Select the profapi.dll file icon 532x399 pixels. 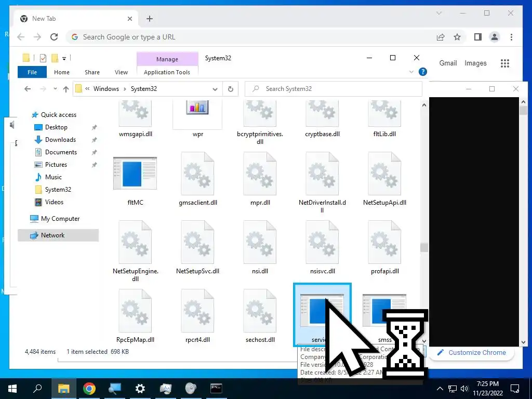(x=384, y=242)
